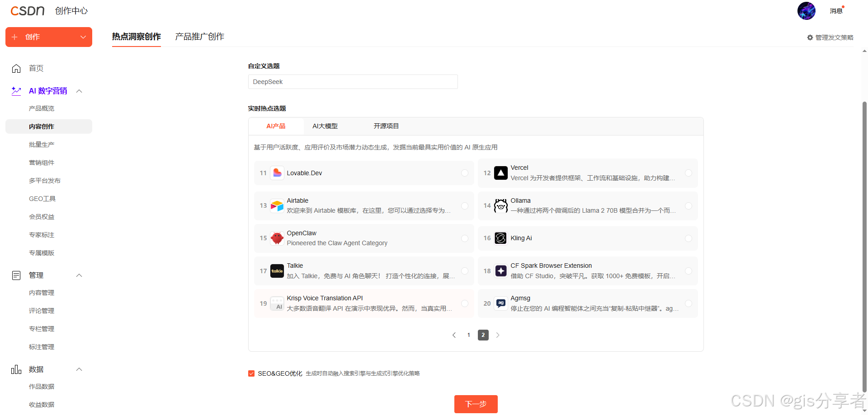The image size is (868, 415).
Task: Click the Agmsg app icon
Action: coord(501,303)
